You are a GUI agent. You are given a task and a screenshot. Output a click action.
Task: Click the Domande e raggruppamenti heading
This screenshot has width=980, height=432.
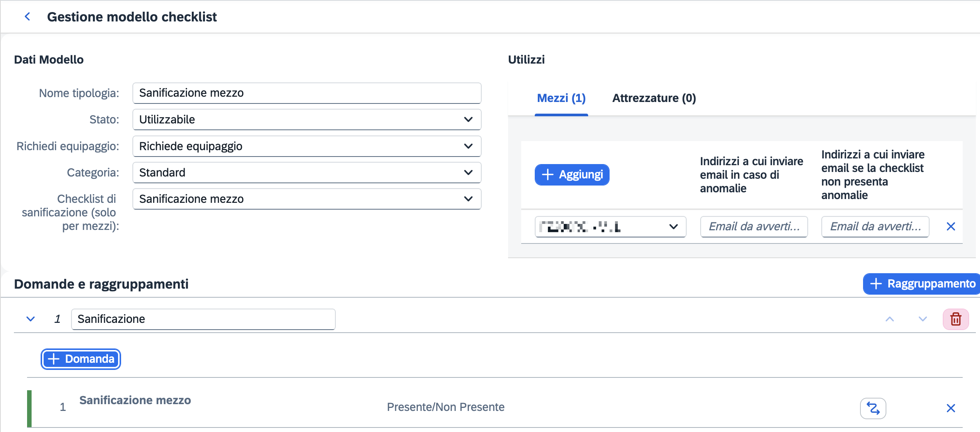(x=101, y=284)
